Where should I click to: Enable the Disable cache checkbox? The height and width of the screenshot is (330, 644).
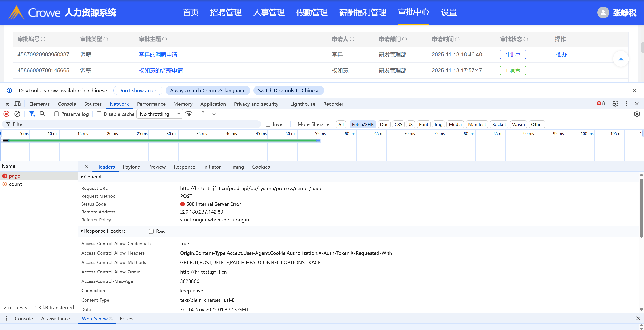pyautogui.click(x=99, y=114)
